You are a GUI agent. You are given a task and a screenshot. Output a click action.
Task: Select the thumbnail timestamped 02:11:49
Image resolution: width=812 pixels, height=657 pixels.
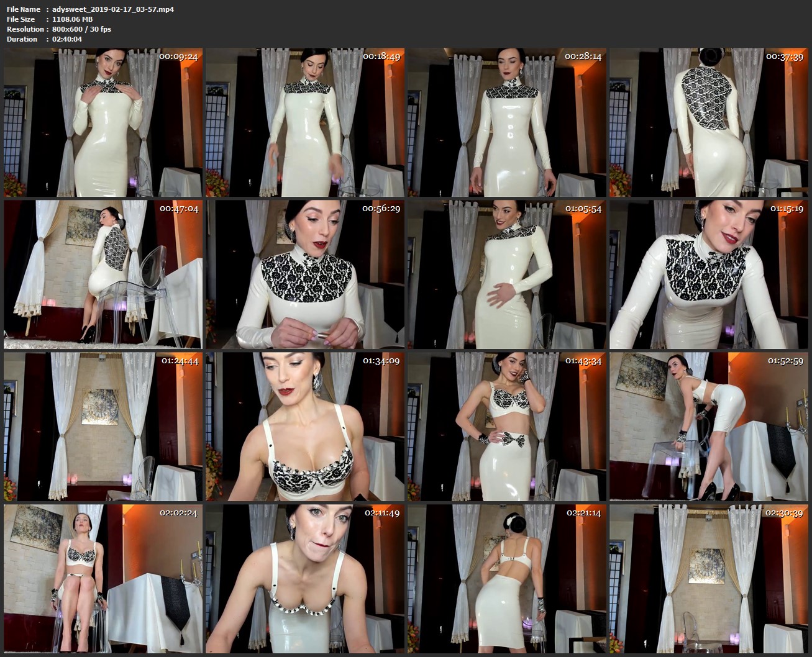click(x=305, y=579)
